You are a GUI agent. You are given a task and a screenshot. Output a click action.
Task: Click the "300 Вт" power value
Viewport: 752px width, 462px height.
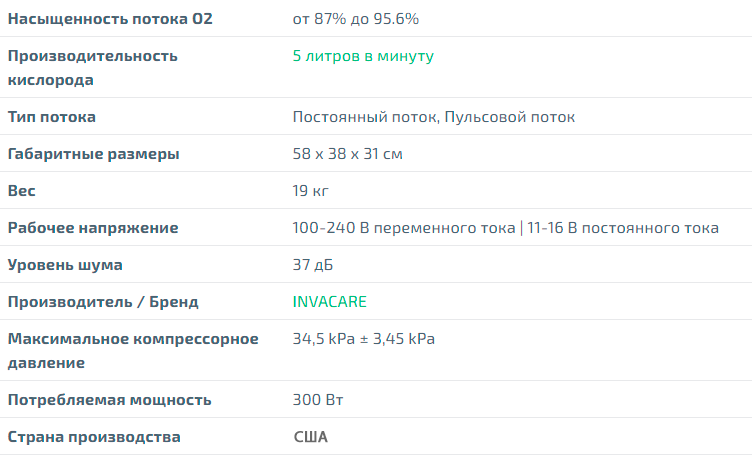[x=316, y=400]
